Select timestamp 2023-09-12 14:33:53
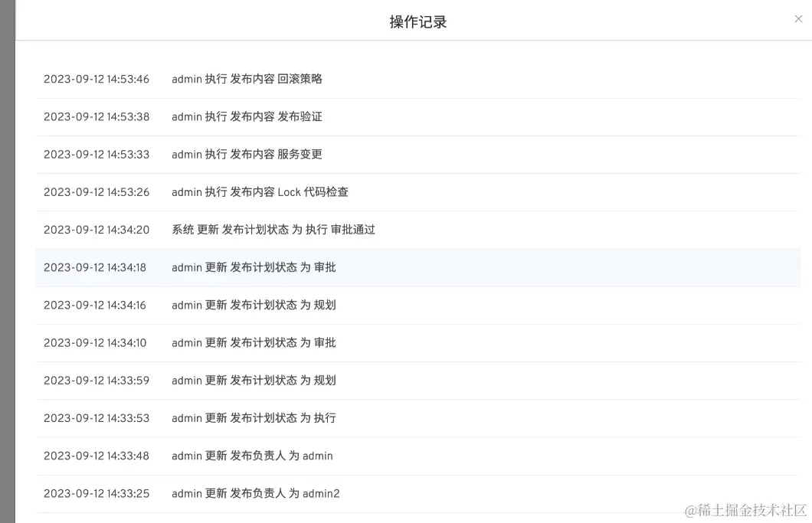 [97, 418]
